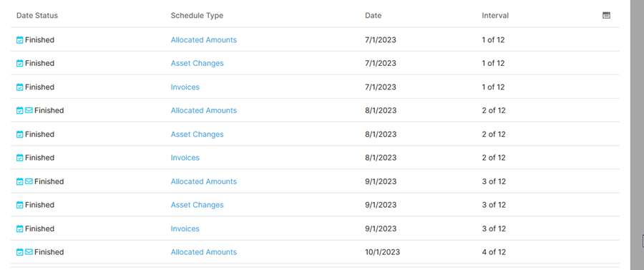This screenshot has width=644, height=270.
Task: Open Invoices link dated 7/1/2023
Action: point(185,87)
